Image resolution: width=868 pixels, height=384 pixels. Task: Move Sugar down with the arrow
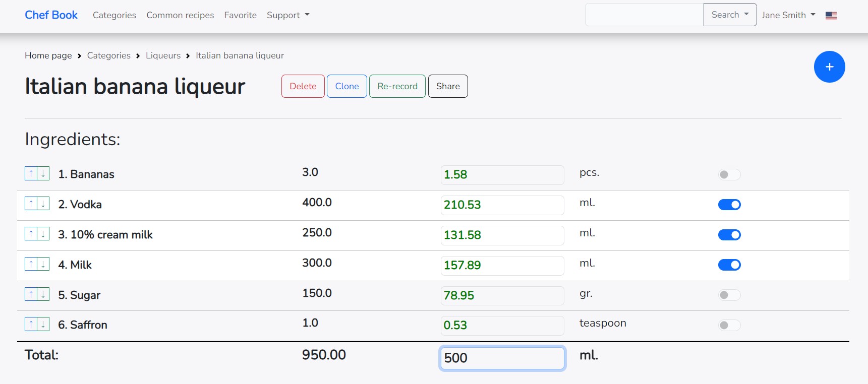(43, 294)
